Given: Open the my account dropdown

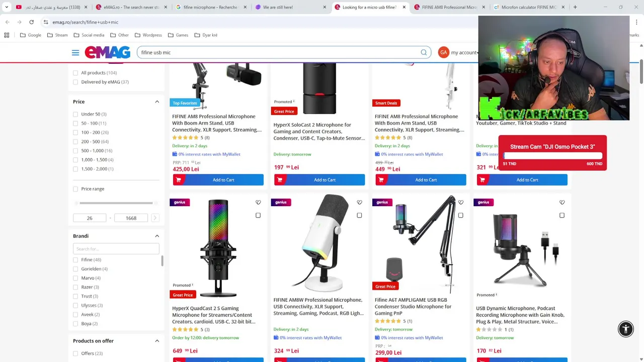Looking at the screenshot, I should [x=464, y=52].
